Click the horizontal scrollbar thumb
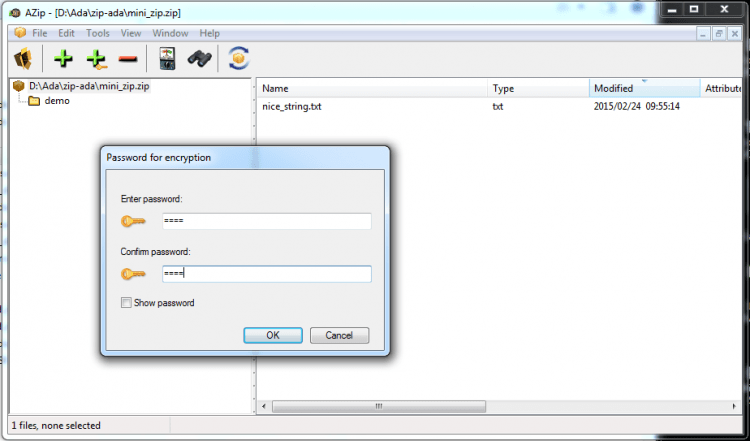Viewport: 750px width, 441px height. click(x=379, y=406)
